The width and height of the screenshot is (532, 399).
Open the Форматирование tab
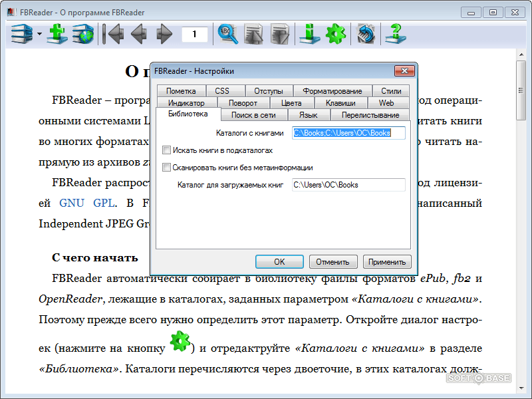[332, 91]
